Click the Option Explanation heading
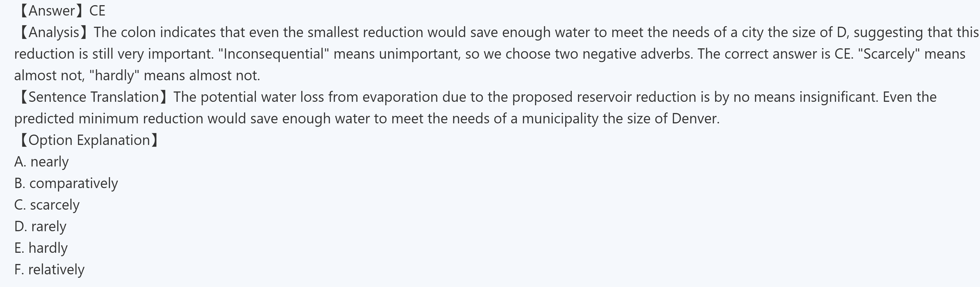The height and width of the screenshot is (287, 980). pos(89,140)
